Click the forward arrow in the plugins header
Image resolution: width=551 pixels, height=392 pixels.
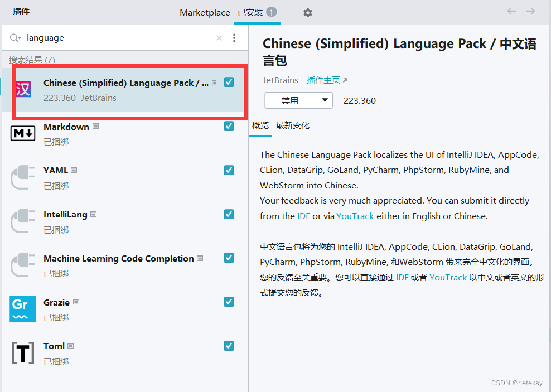(x=530, y=11)
